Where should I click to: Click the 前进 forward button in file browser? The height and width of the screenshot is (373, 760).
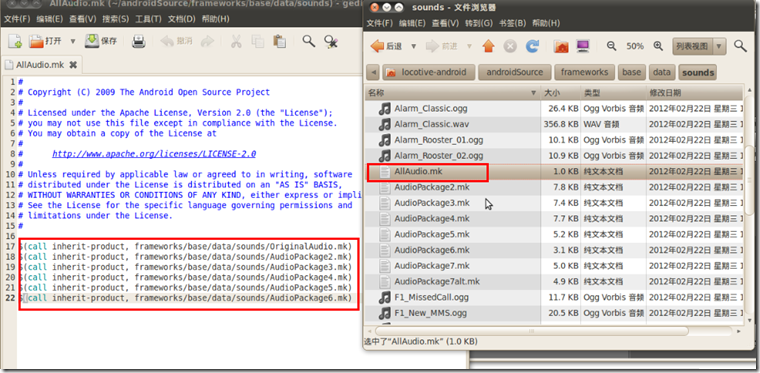pyautogui.click(x=442, y=46)
